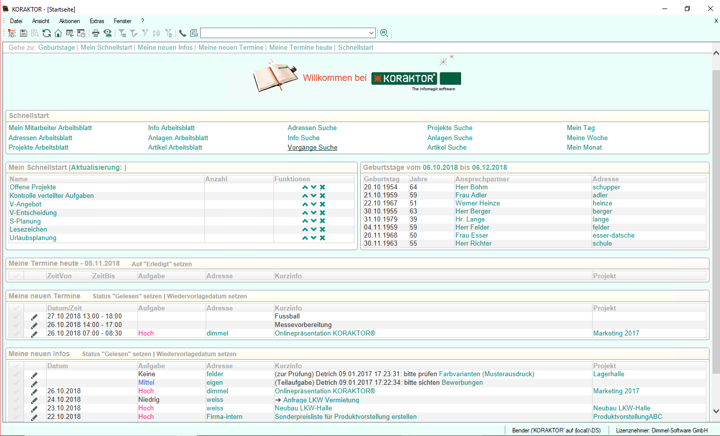Click the scroll-down arrow of the page scrollbar
The height and width of the screenshot is (436, 720).
click(715, 411)
